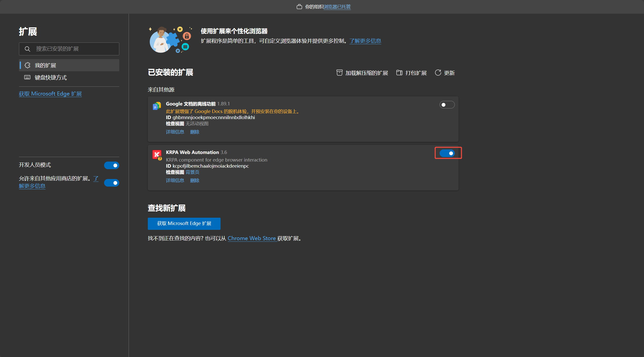Open 键盘快捷方式 in the sidebar

click(x=69, y=77)
